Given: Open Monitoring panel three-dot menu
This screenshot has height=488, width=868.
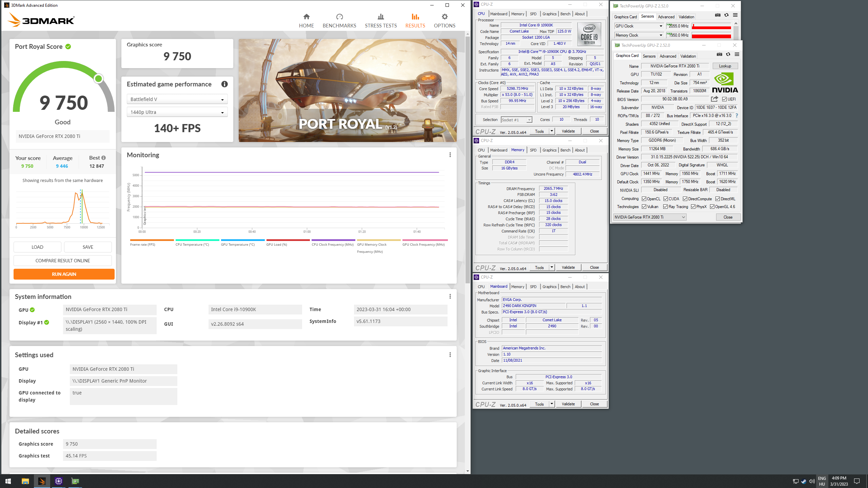Looking at the screenshot, I should [x=450, y=155].
